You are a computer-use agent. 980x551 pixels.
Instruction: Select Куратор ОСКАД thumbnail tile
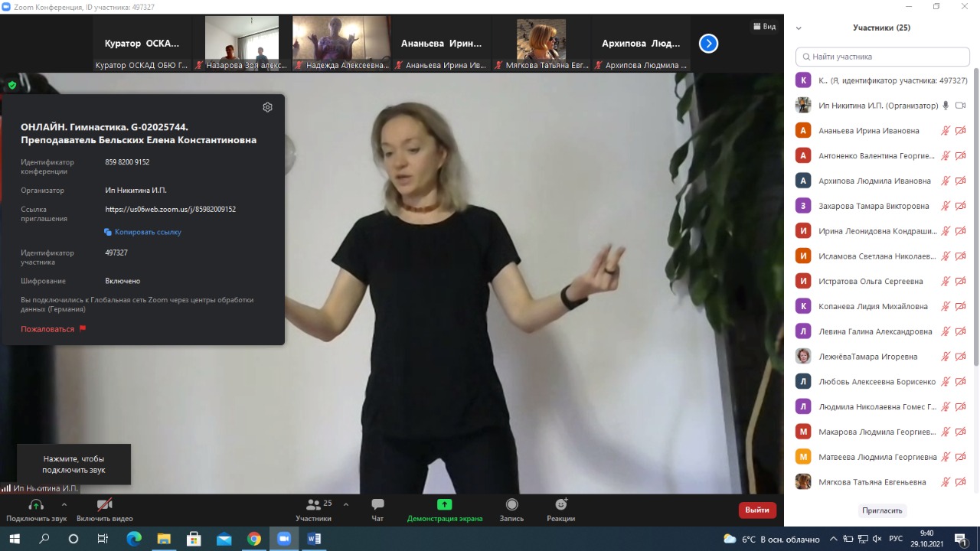(x=142, y=44)
